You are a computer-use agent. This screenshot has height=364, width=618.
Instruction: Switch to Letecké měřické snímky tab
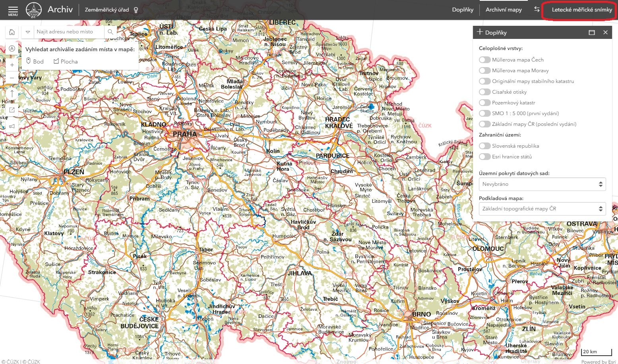pyautogui.click(x=582, y=10)
